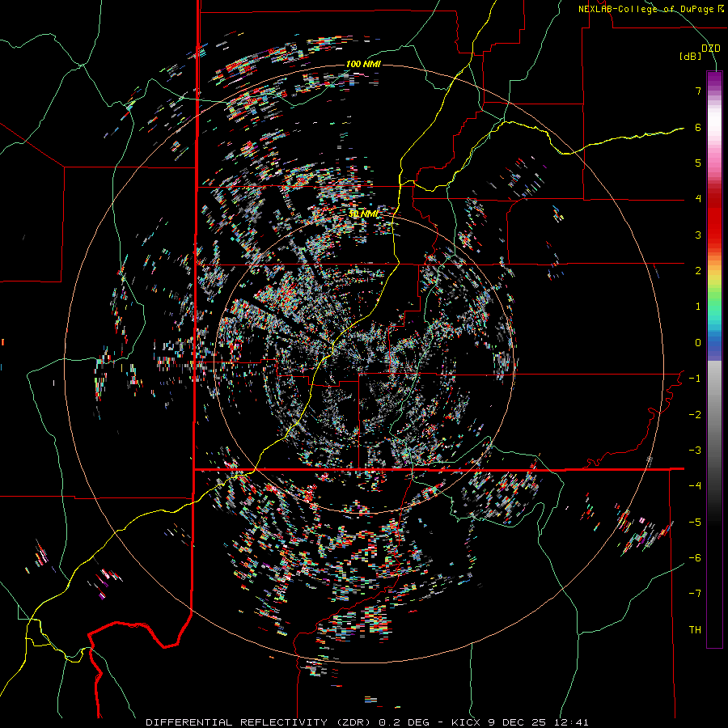
Task: Click the -2 value on the color scale
Action: (x=695, y=415)
